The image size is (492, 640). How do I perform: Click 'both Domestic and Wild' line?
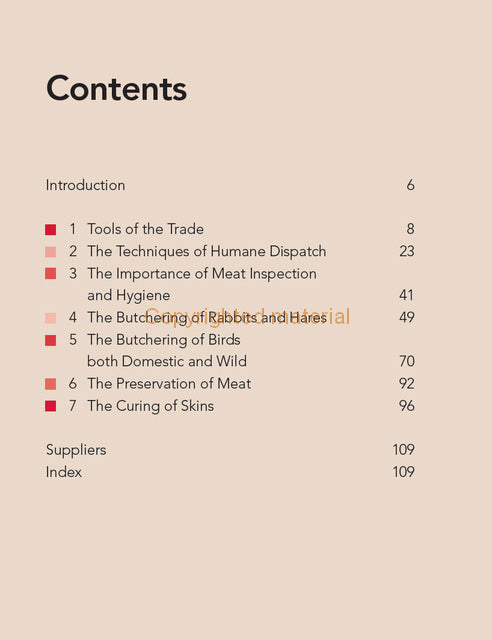(x=167, y=361)
